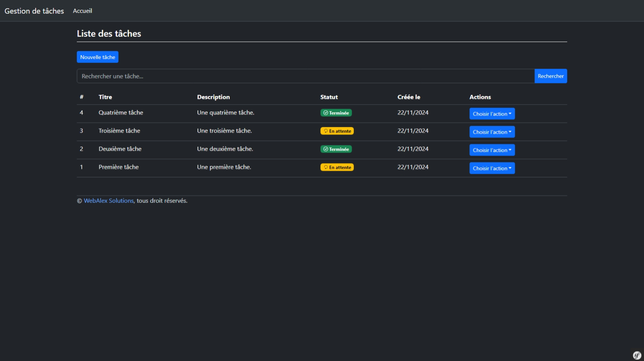
Task: Click the Terminée badge on Deuxième tâche
Action: click(x=336, y=149)
